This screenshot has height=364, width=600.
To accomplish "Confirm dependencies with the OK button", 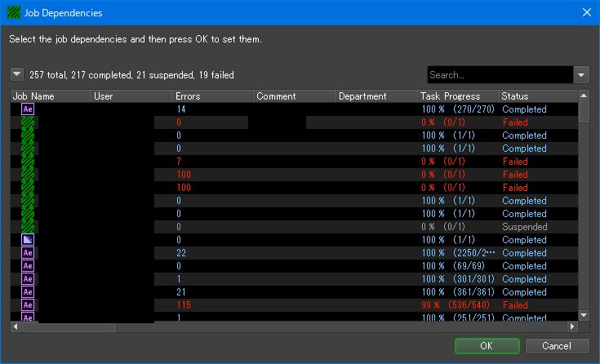I will pyautogui.click(x=487, y=346).
